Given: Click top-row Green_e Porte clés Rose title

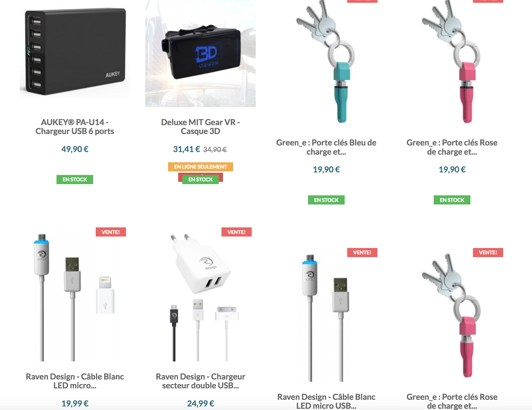Looking at the screenshot, I should coord(452,147).
